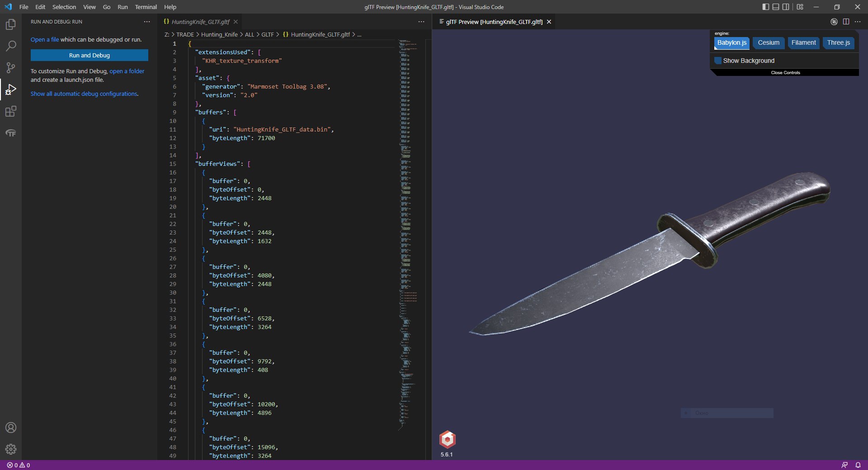
Task: Click the 3D knife model in the preview
Action: (x=651, y=253)
